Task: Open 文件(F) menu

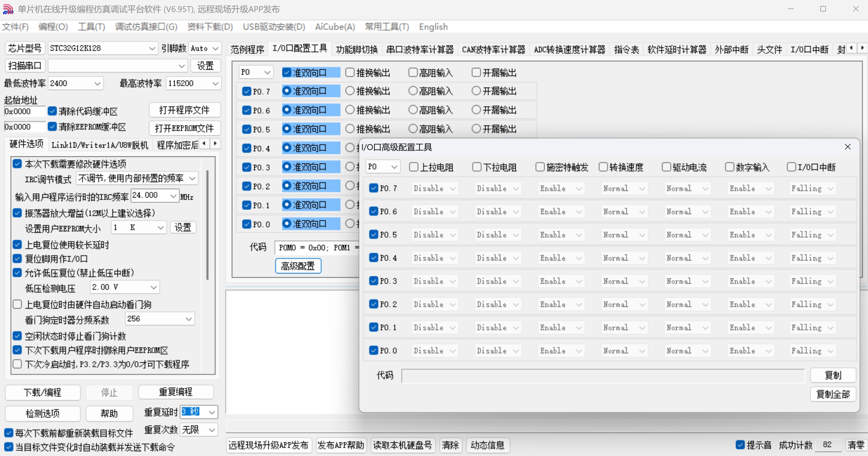Action: pyautogui.click(x=15, y=27)
